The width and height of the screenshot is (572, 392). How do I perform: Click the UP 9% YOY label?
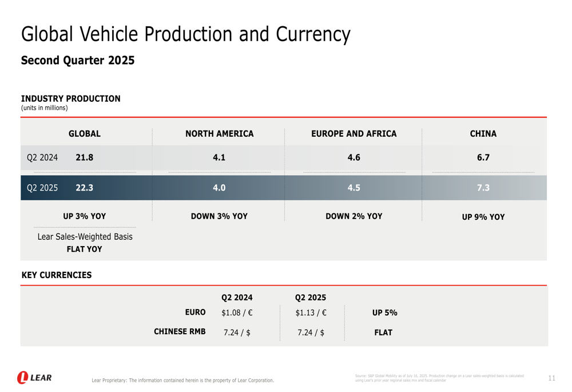483,217
